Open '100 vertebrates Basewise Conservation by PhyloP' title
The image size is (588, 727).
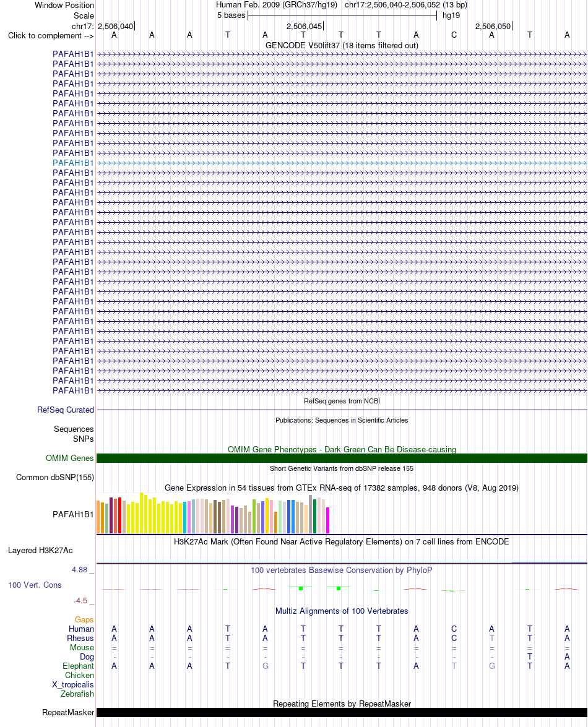point(342,570)
